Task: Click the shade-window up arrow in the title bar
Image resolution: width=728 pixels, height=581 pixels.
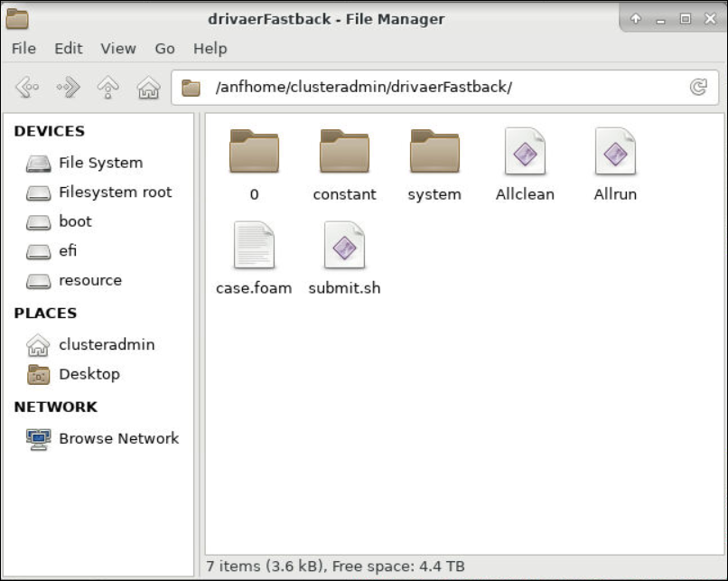Action: point(636,19)
